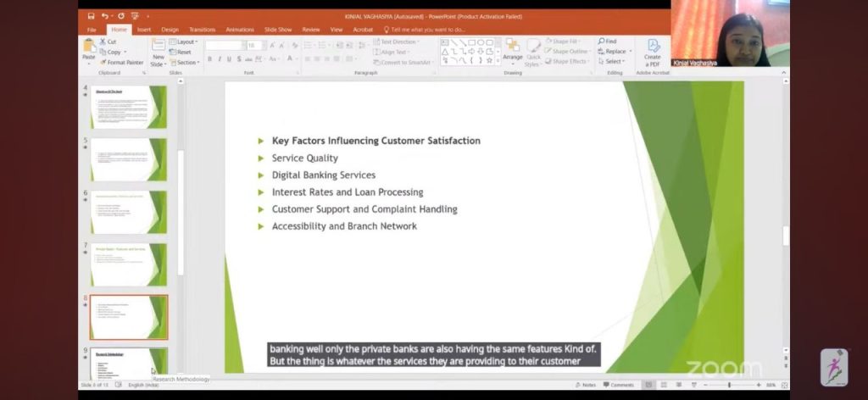Click the Find magnifier icon

tap(602, 41)
